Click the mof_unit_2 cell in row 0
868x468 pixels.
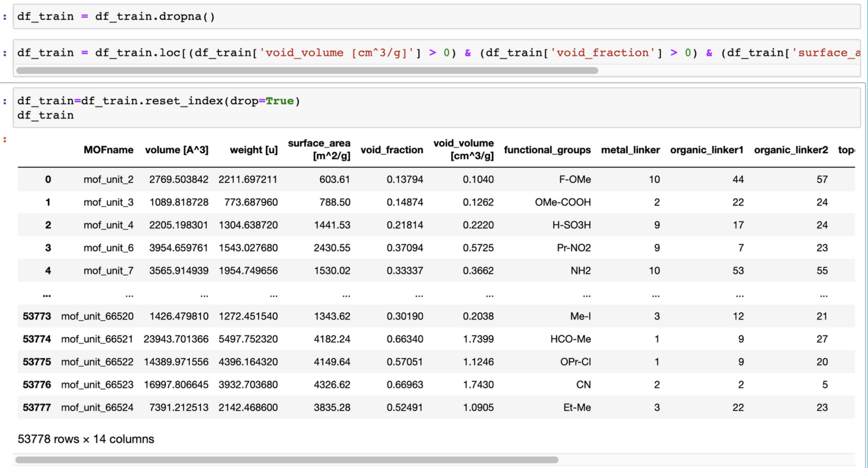coord(108,179)
